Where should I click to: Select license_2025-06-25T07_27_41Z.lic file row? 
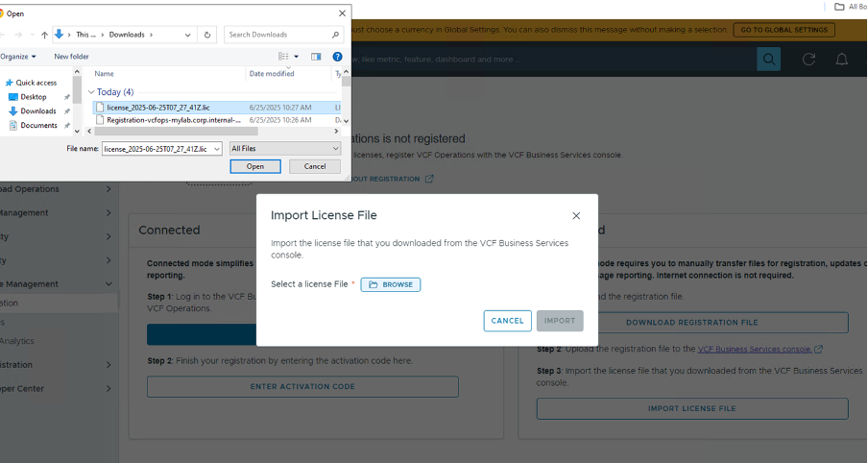(216, 108)
